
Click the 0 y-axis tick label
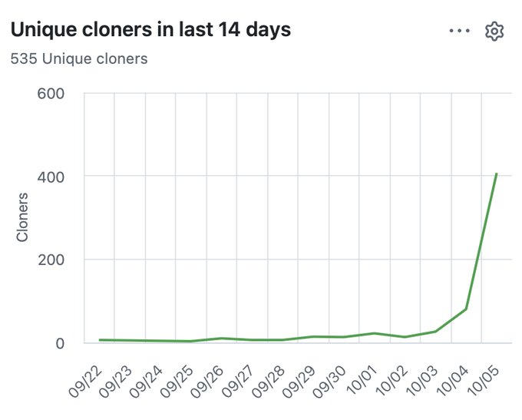60,343
